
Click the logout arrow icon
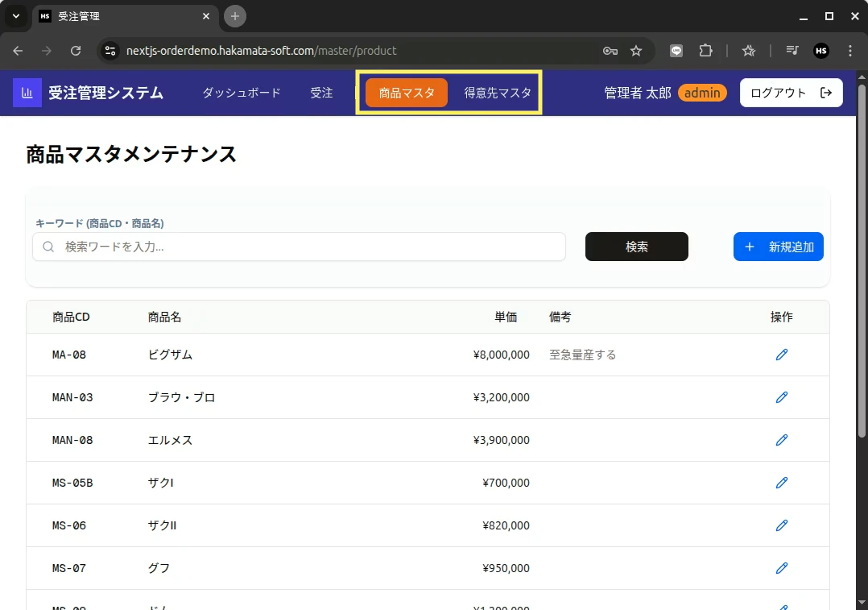tap(826, 93)
